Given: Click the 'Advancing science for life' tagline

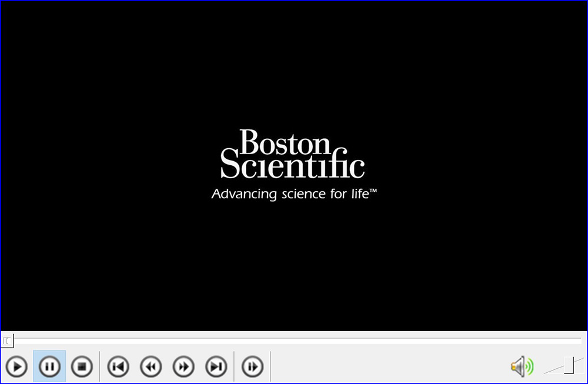Looking at the screenshot, I should click(293, 193).
